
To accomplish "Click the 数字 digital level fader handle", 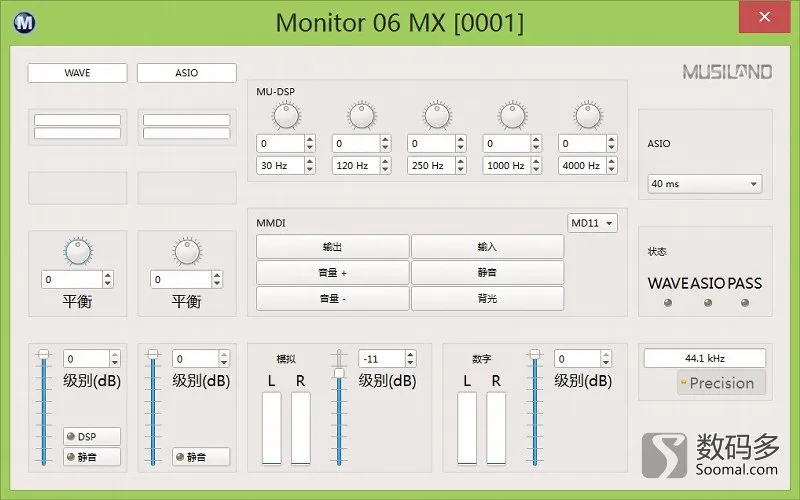I will coord(535,354).
